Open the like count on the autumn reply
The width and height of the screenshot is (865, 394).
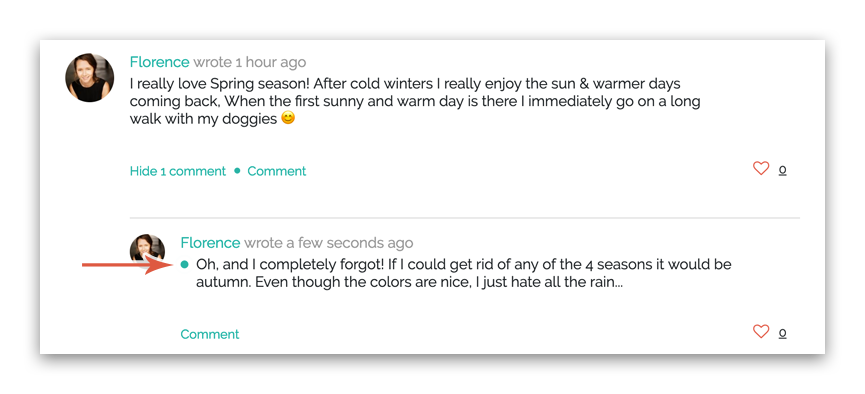click(x=782, y=333)
